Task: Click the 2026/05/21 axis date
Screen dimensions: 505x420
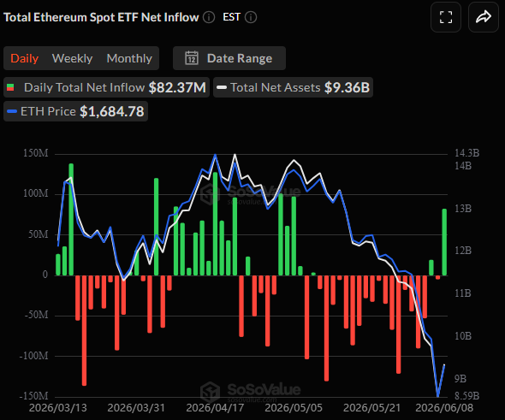Action: click(x=372, y=408)
